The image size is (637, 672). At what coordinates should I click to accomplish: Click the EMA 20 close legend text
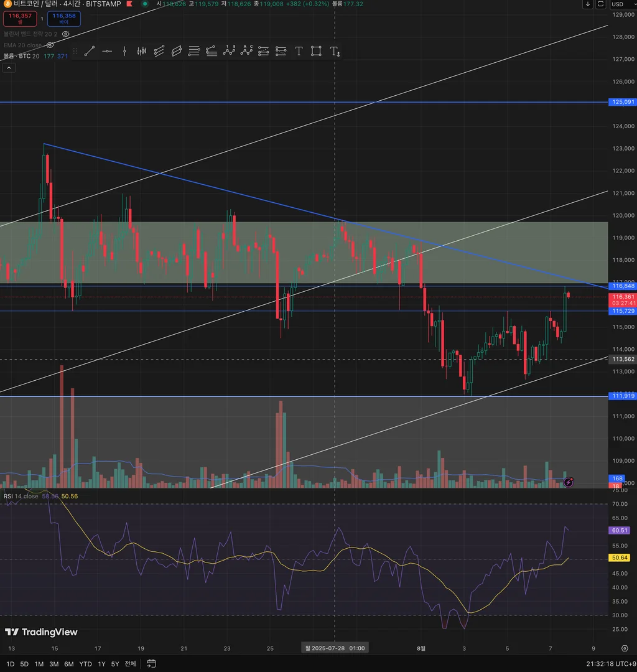tap(22, 45)
